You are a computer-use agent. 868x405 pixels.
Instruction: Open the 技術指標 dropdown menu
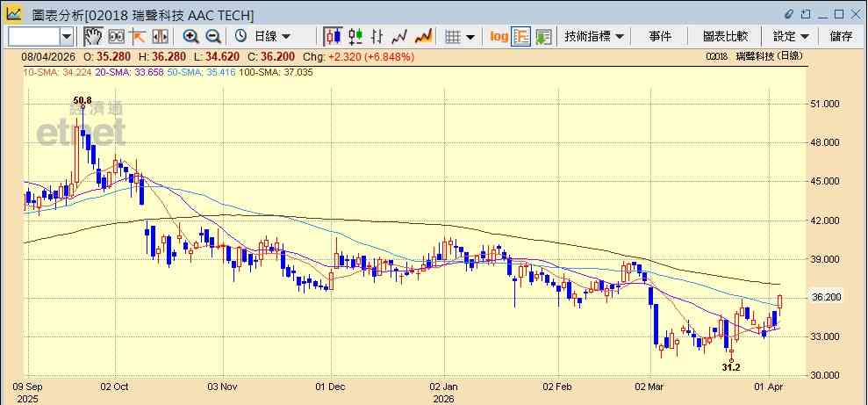pyautogui.click(x=594, y=37)
